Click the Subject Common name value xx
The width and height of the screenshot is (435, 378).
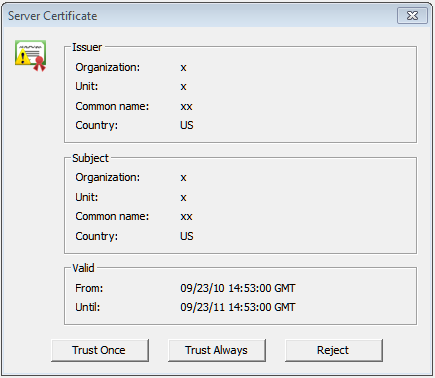186,217
